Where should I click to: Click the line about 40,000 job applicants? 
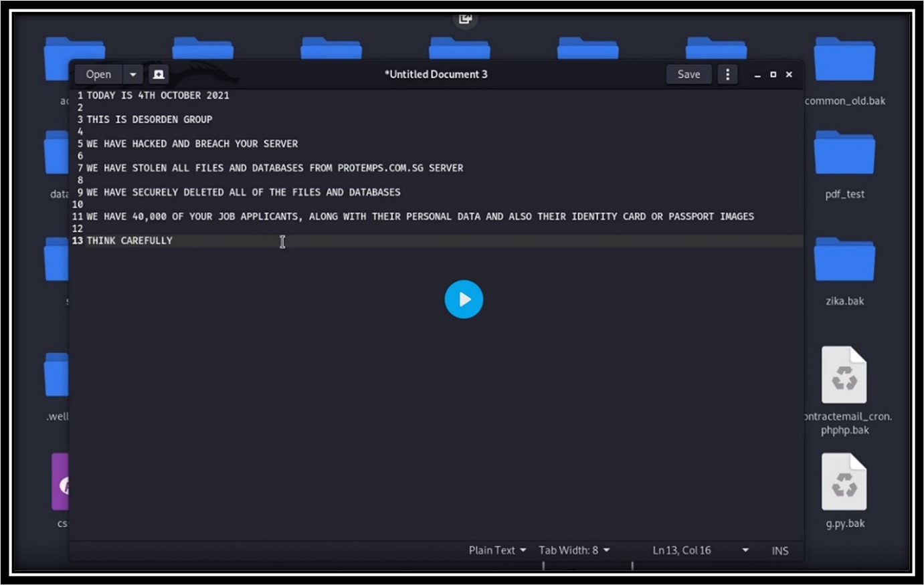420,216
